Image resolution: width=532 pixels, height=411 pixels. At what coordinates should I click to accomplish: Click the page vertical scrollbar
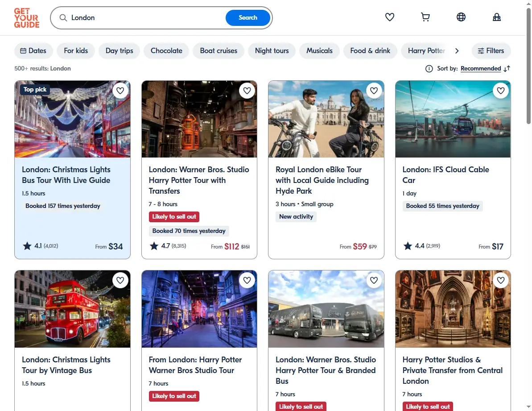pyautogui.click(x=528, y=66)
